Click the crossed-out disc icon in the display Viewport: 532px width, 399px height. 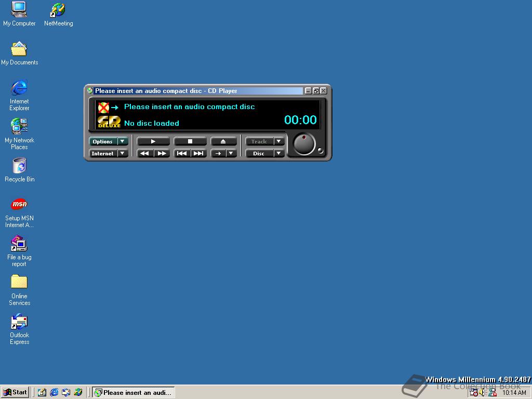(103, 108)
